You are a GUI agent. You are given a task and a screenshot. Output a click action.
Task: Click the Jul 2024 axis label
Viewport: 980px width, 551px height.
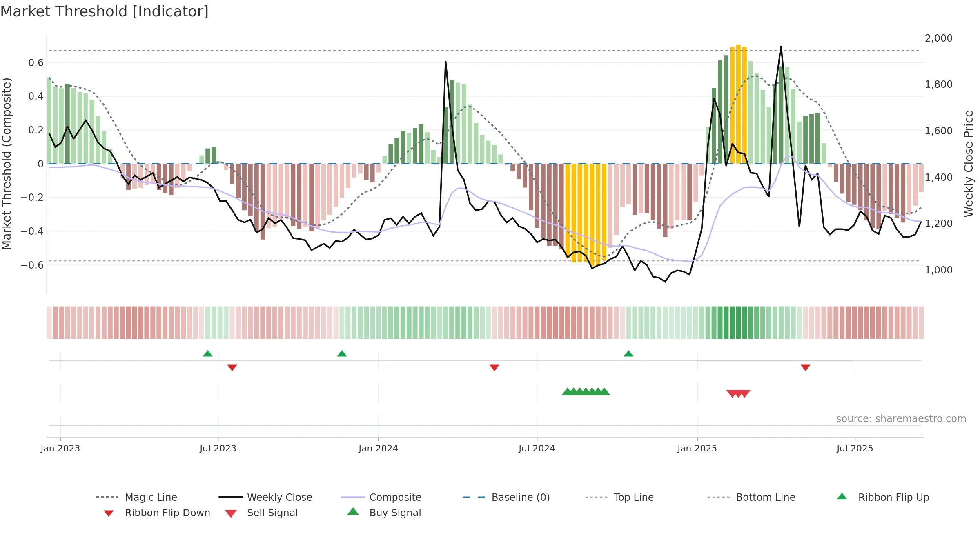click(537, 448)
